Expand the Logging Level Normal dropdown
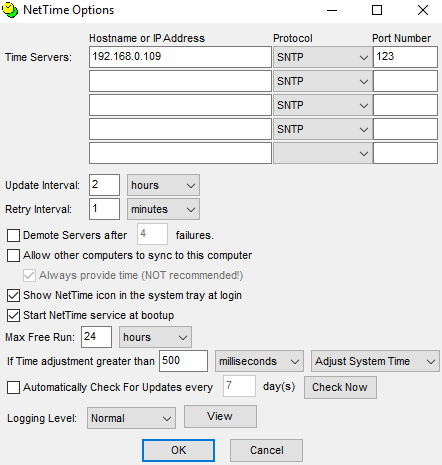 (x=131, y=418)
